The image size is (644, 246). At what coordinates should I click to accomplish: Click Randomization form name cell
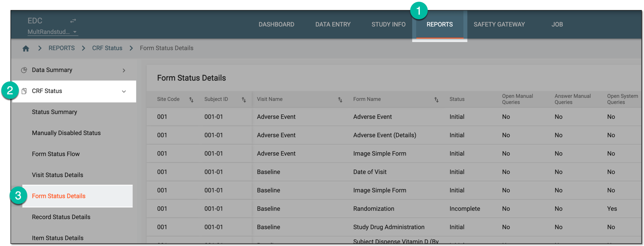tap(374, 209)
